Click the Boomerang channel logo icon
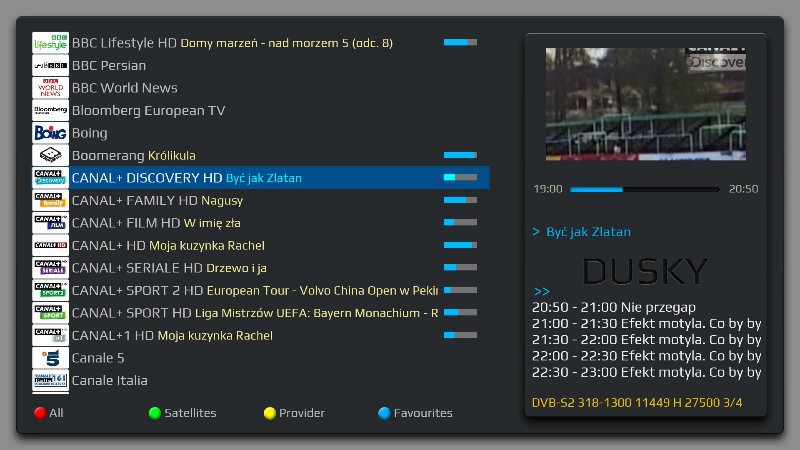 (x=50, y=155)
